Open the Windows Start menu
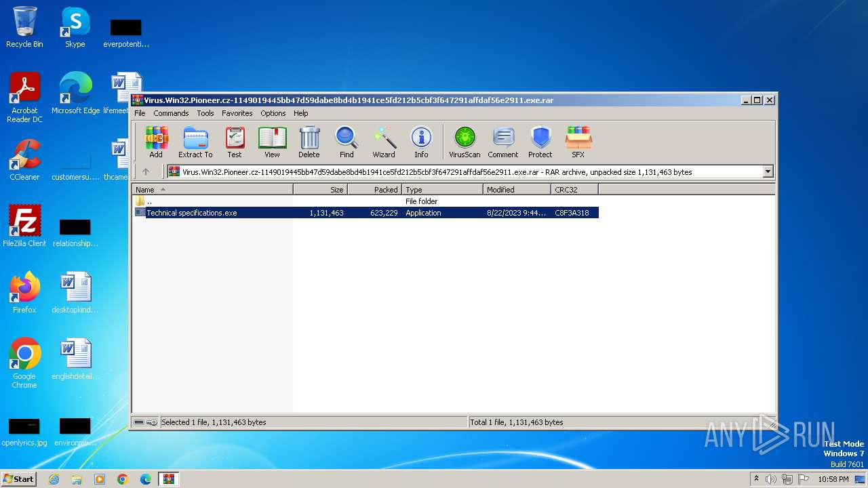The width and height of the screenshot is (868, 488). click(x=19, y=479)
